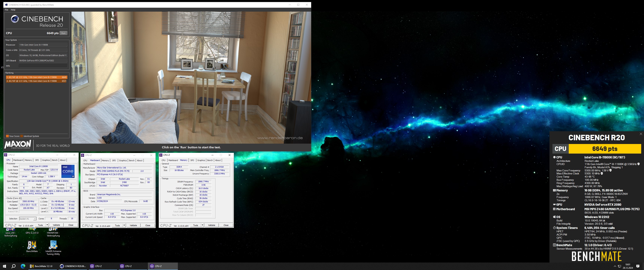Click the Identical System legend swatch
The image size is (644, 270).
(x=22, y=136)
